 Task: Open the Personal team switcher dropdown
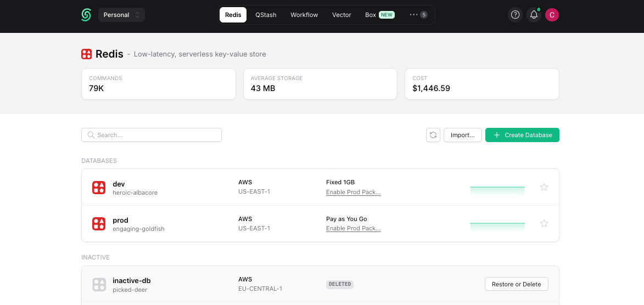tap(121, 15)
